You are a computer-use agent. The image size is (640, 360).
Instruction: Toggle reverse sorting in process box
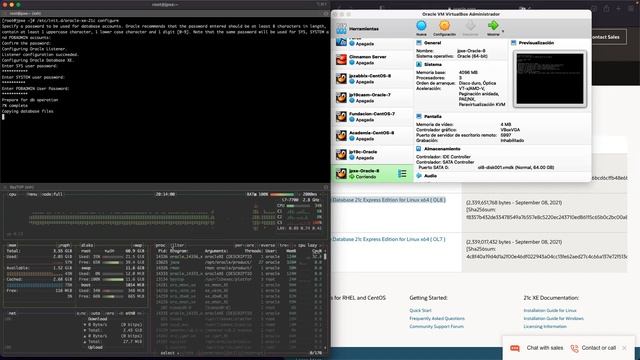tap(268, 245)
